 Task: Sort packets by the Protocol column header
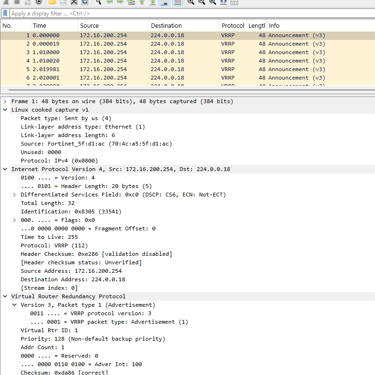233,26
